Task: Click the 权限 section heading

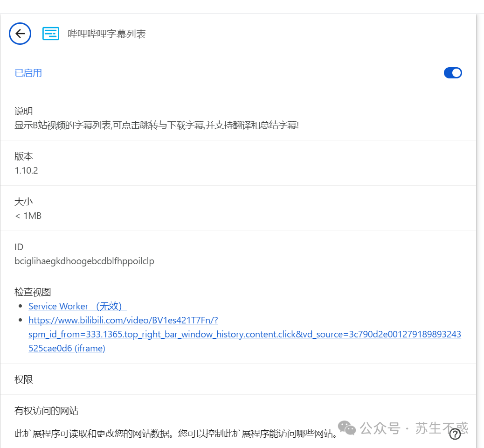Action: (23, 379)
